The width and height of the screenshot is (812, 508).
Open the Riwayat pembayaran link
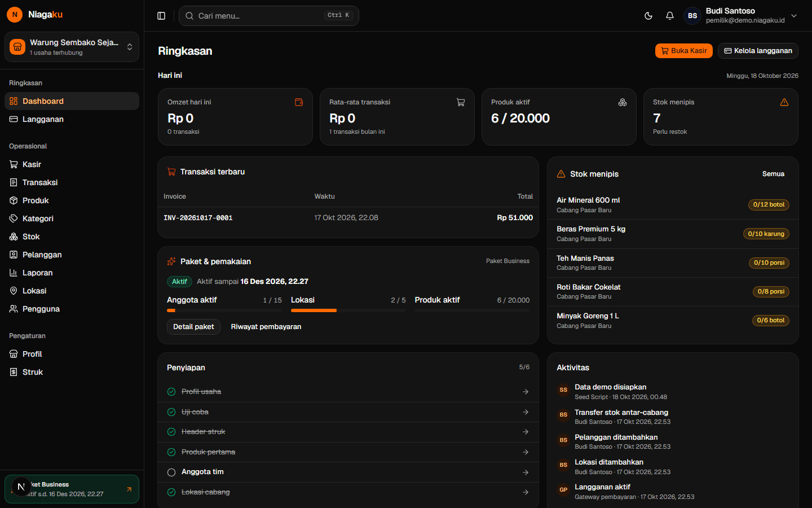(266, 327)
